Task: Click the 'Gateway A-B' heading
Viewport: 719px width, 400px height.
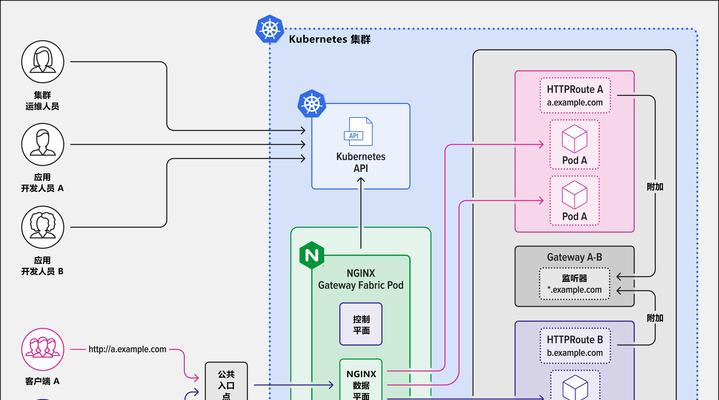Action: [x=575, y=257]
